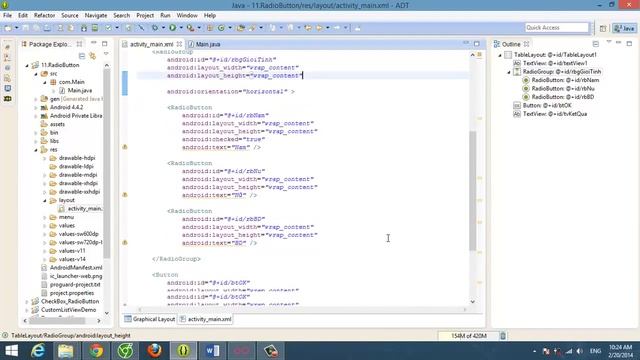This screenshot has width=640, height=360.
Task: Open Package Explorer view menu triangle
Action: point(106,54)
